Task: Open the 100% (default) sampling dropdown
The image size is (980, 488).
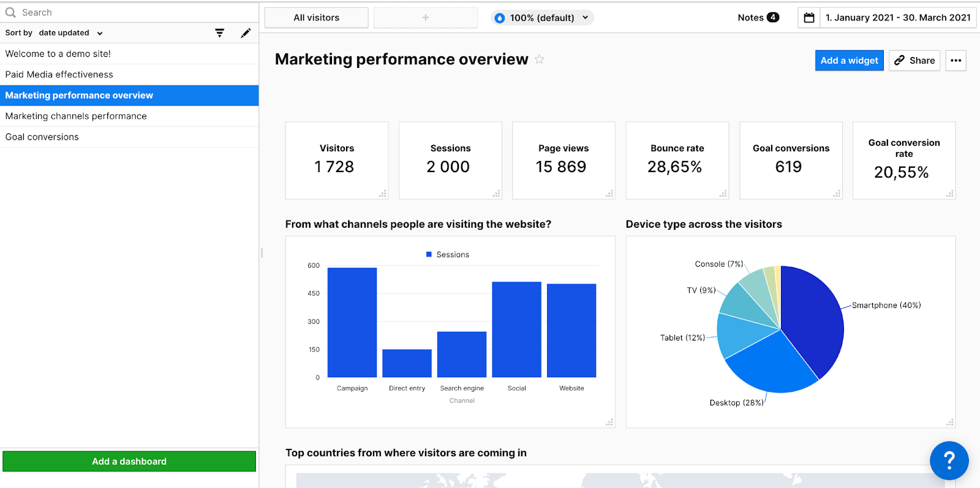Action: 542,18
